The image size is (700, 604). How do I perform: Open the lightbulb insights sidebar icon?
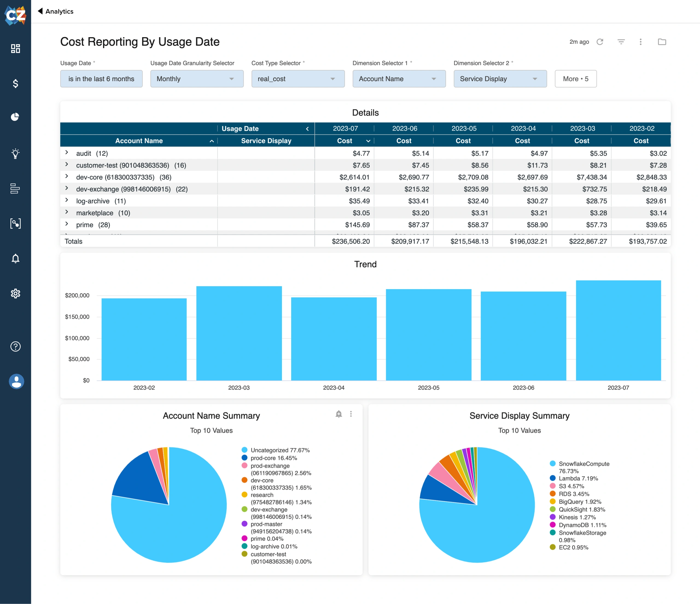point(16,154)
